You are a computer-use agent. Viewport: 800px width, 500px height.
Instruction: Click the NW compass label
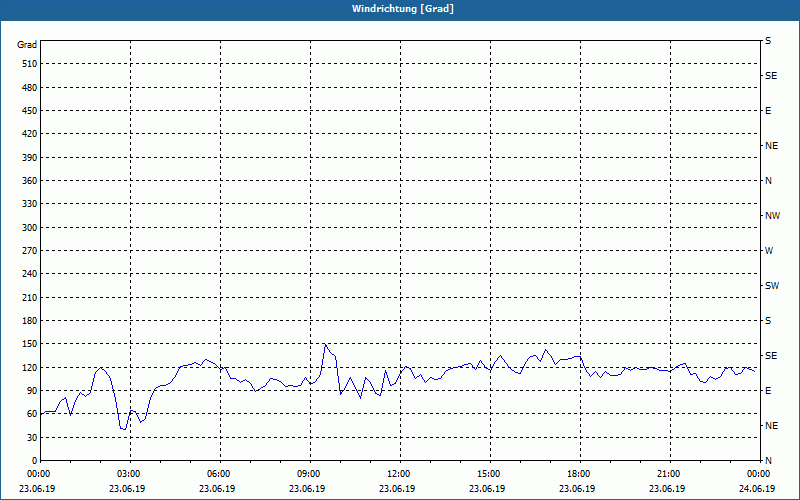(x=772, y=216)
